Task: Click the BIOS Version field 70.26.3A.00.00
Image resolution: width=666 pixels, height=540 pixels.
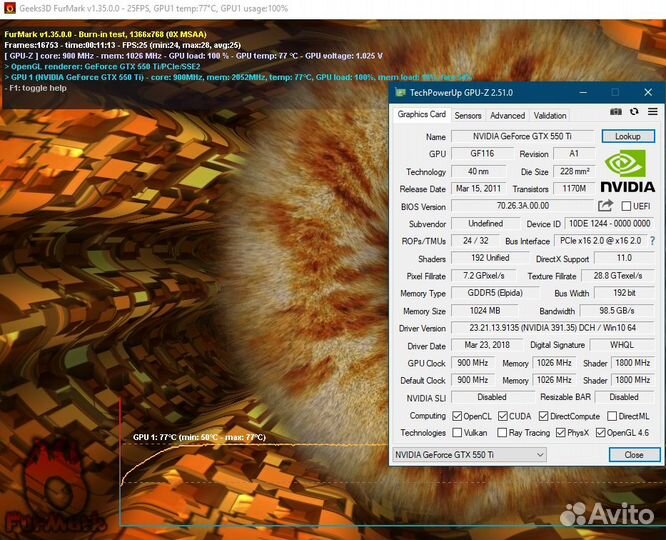Action: 522,206
